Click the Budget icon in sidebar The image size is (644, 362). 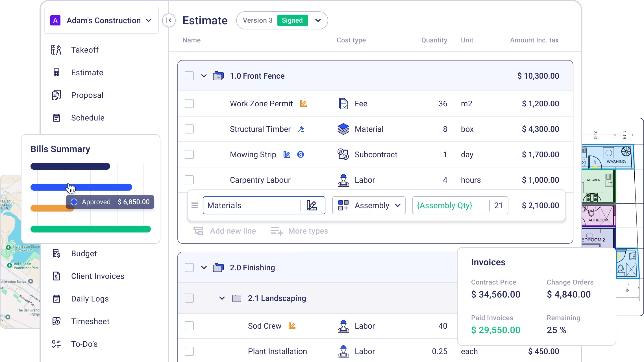56,253
